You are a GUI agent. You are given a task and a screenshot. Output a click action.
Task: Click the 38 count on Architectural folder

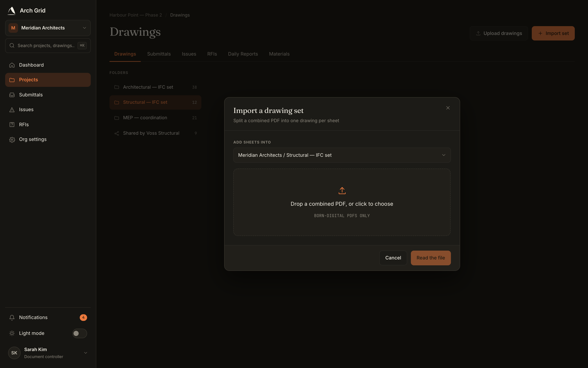[194, 87]
